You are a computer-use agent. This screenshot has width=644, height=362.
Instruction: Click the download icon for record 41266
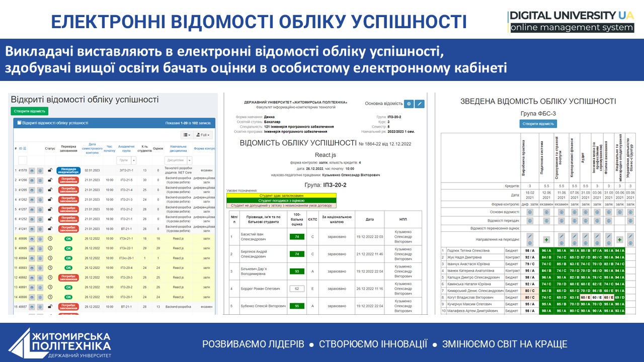[x=40, y=180]
